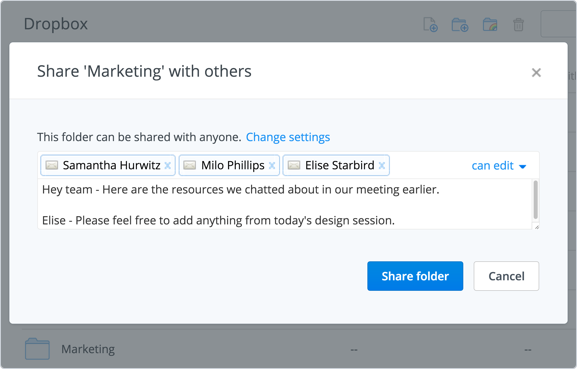Select the Samantha Hurwitz recipient chip
Viewport: 577px width, 369px height.
108,165
